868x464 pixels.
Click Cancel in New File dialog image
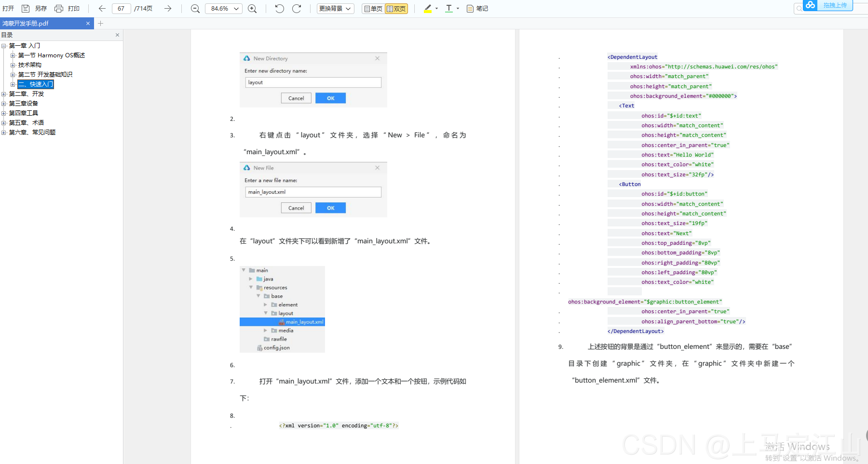(296, 208)
